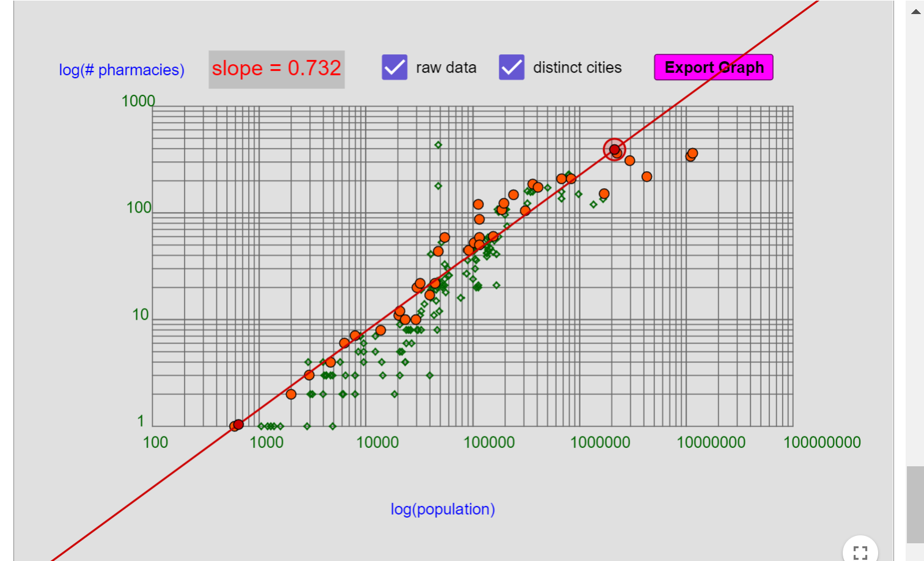Click the fullscreen expand icon
This screenshot has height=561, width=924.
click(860, 552)
